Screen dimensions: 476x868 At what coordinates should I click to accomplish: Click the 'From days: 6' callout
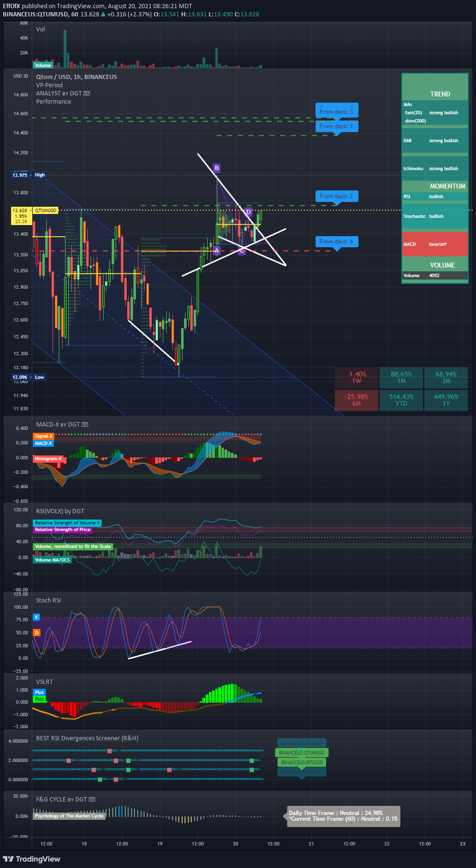coord(337,241)
